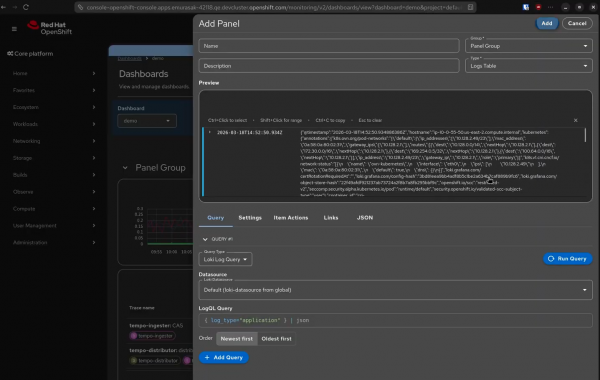Screen dimensions: 600x380
Task: Cancel adding the panel
Action: 577,23
